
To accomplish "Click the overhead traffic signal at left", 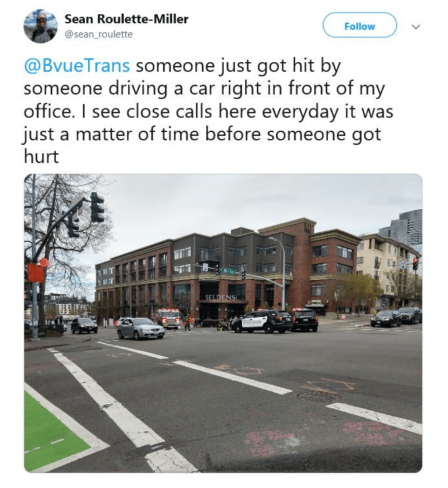I will tap(97, 207).
